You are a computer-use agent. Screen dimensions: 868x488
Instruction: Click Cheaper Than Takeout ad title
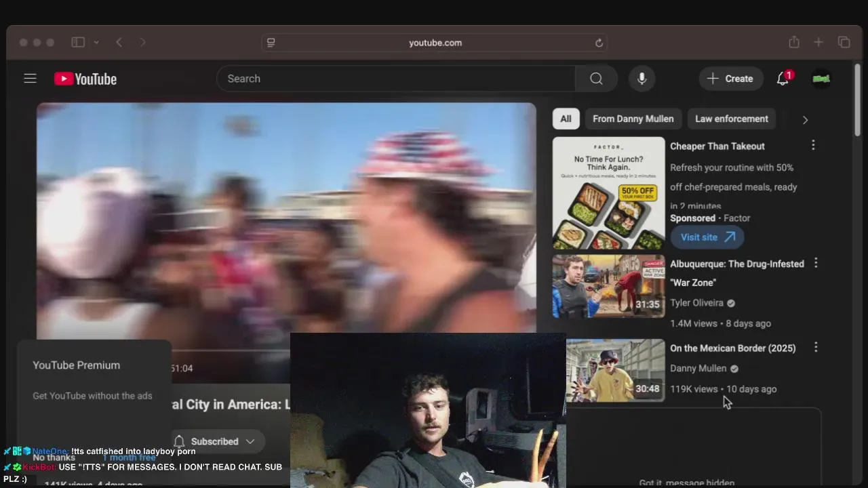[717, 146]
